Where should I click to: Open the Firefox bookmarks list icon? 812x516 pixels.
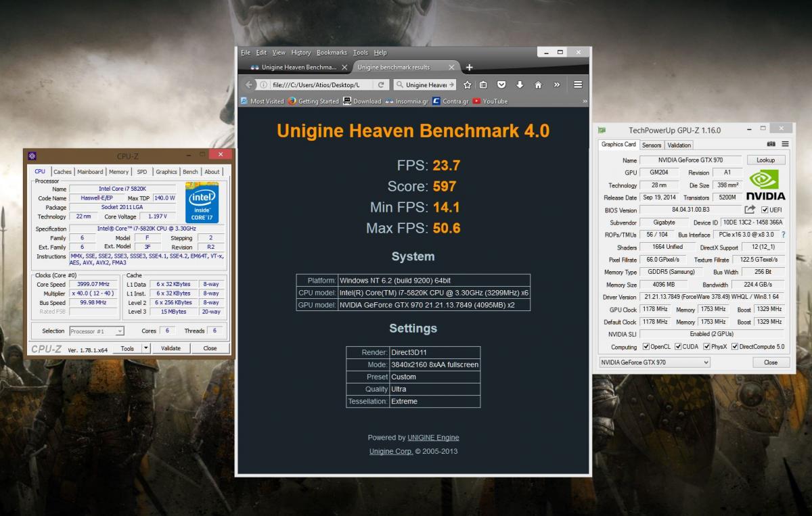(x=483, y=85)
